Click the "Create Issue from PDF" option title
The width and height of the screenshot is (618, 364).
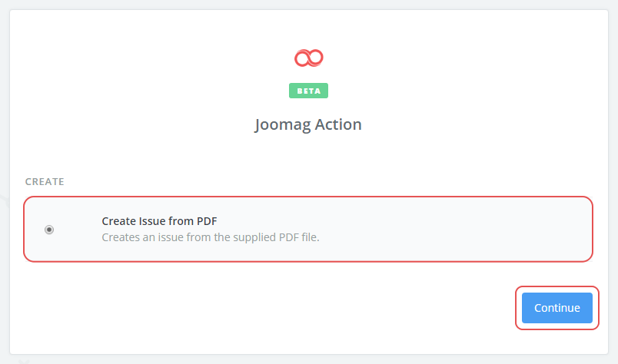[x=159, y=221]
